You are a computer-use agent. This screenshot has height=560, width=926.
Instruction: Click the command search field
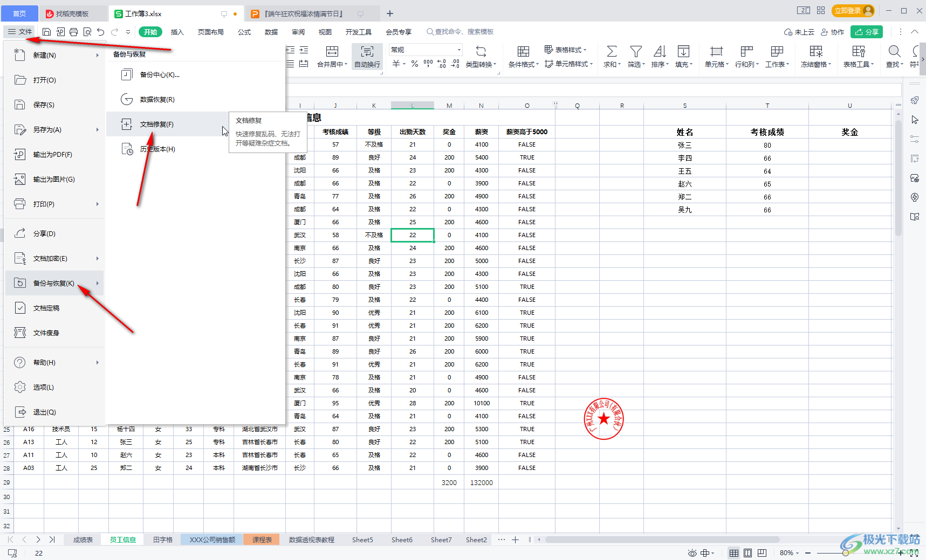click(460, 32)
